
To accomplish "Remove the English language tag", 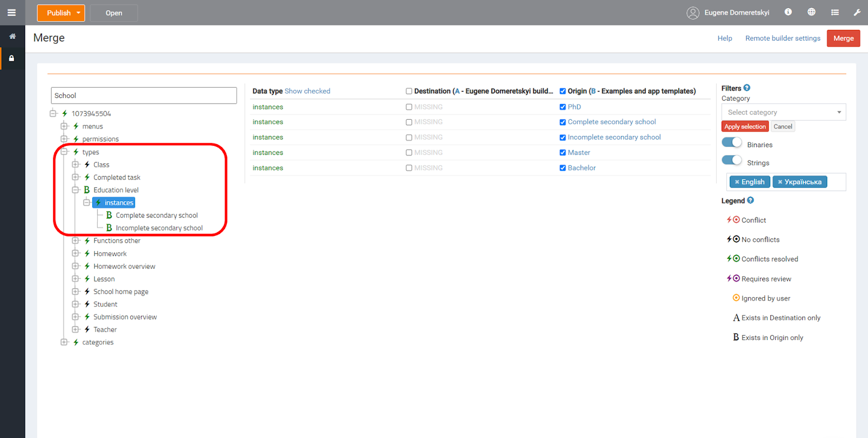I will (737, 182).
